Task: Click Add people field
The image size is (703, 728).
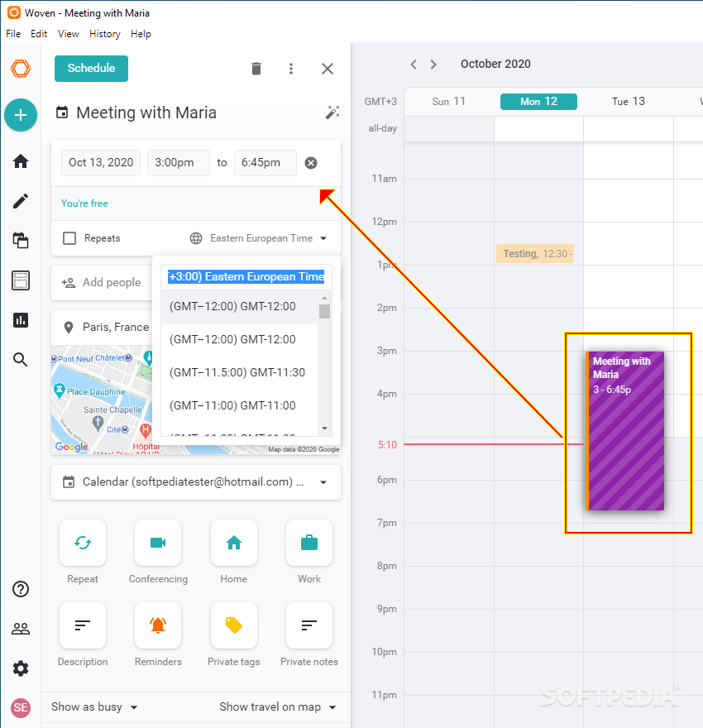Action: coord(112,282)
